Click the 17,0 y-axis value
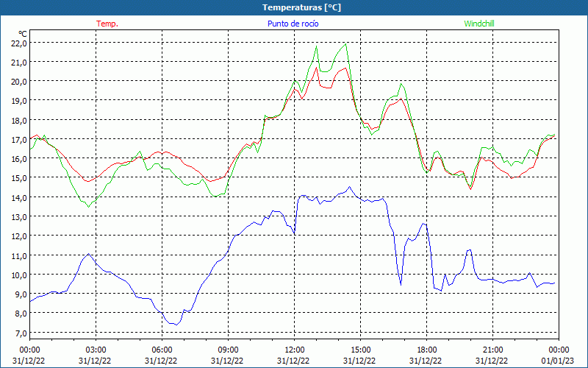The width and height of the screenshot is (588, 368). (x=19, y=139)
